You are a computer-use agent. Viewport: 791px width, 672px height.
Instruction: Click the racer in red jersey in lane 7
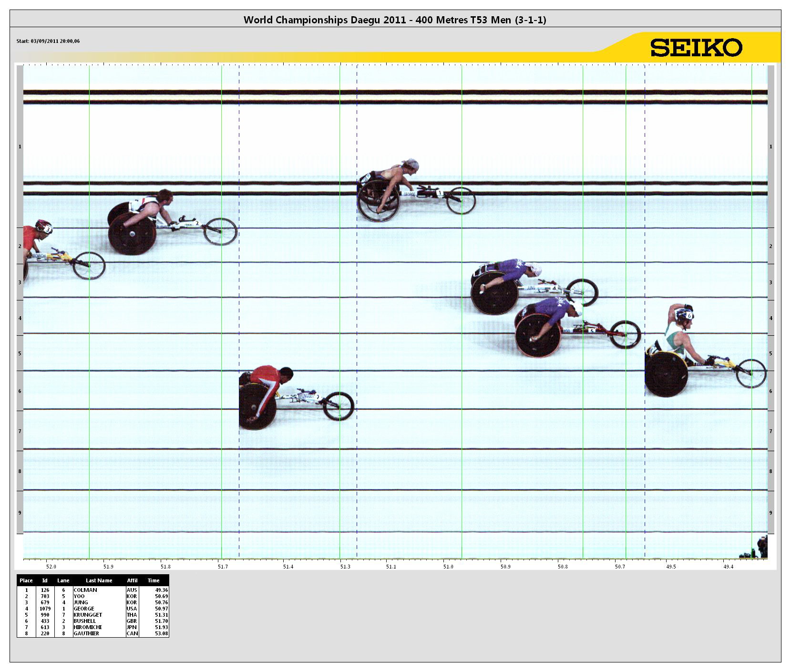pos(267,389)
